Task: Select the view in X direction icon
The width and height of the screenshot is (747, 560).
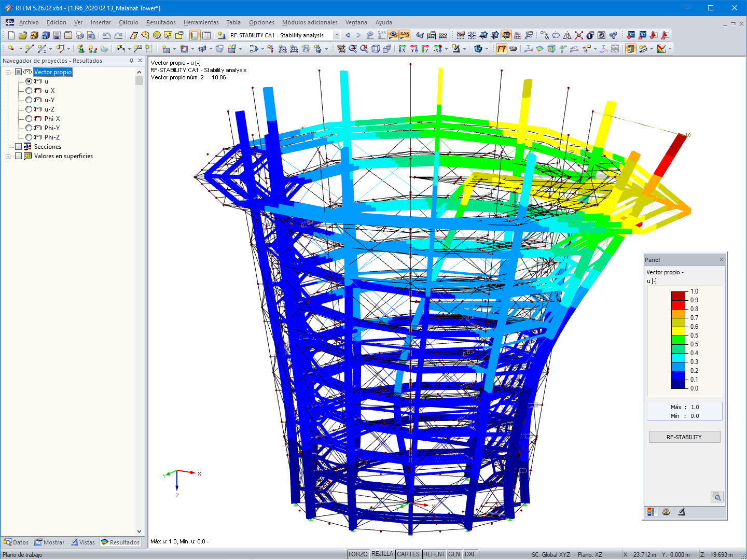Action: click(x=403, y=49)
